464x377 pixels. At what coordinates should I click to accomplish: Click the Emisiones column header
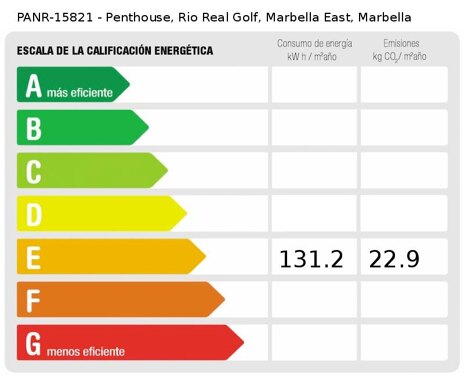coord(400,50)
